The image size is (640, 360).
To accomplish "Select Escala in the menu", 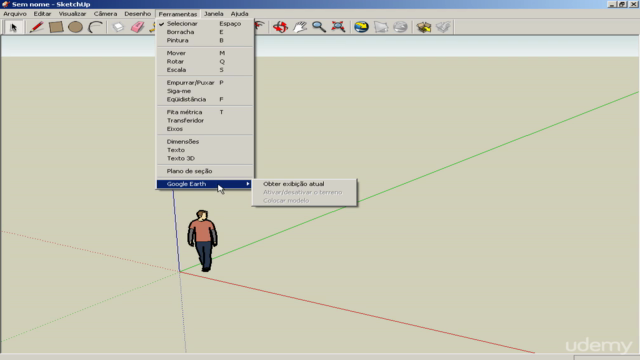I will click(205, 70).
